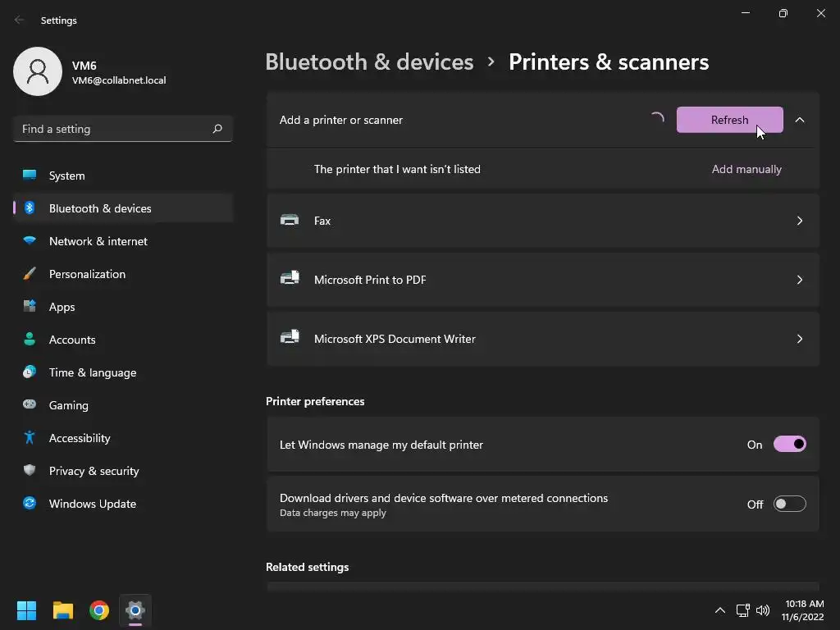Click the search magnifier icon in Find a setting
The height and width of the screenshot is (630, 840).
click(217, 129)
